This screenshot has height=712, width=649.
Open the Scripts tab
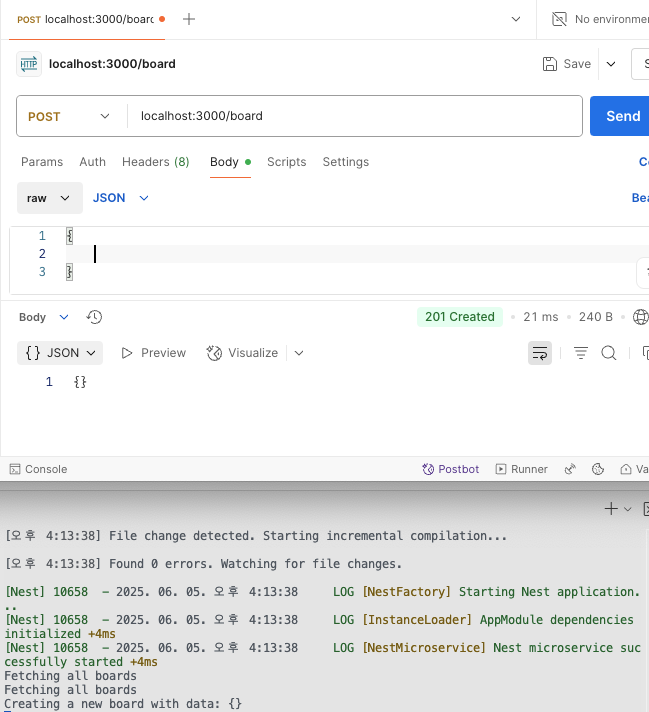pos(287,162)
